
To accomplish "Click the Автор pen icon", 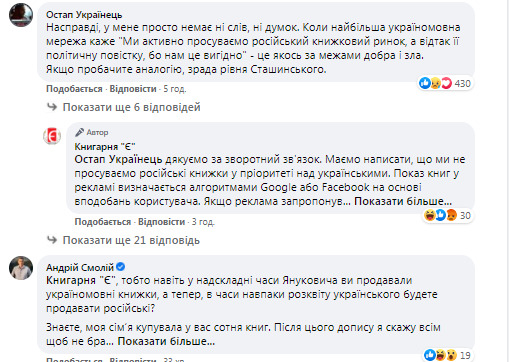I will point(79,132).
